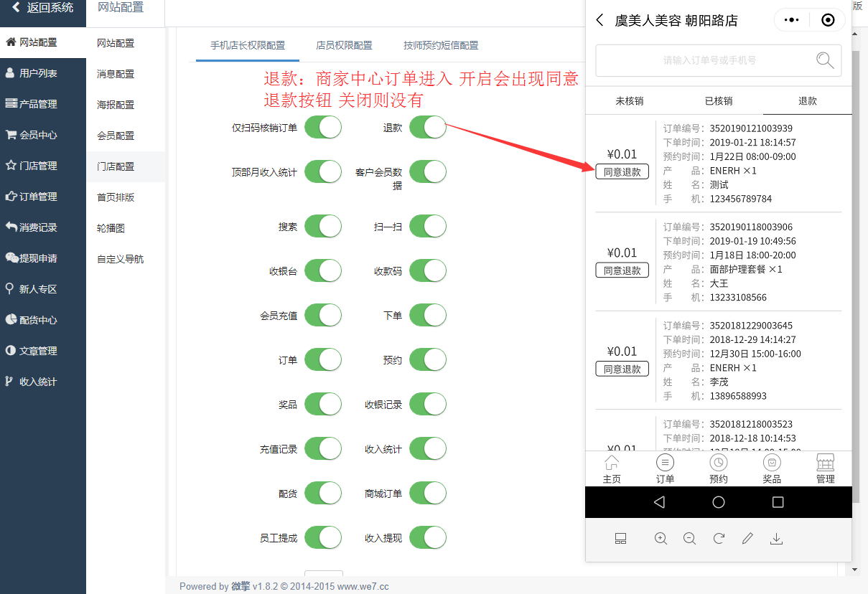Toggle the 退款 switch off

point(428,128)
